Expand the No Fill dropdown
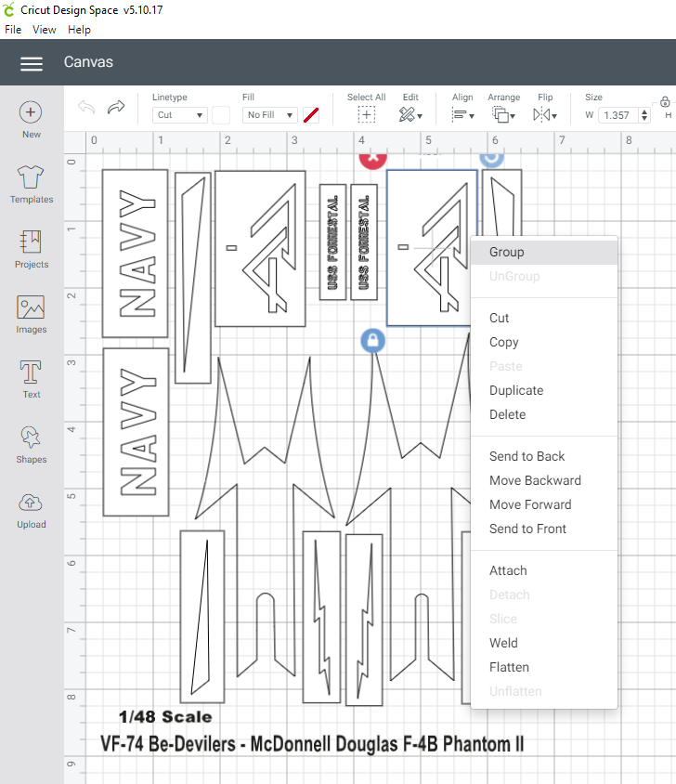 click(270, 115)
